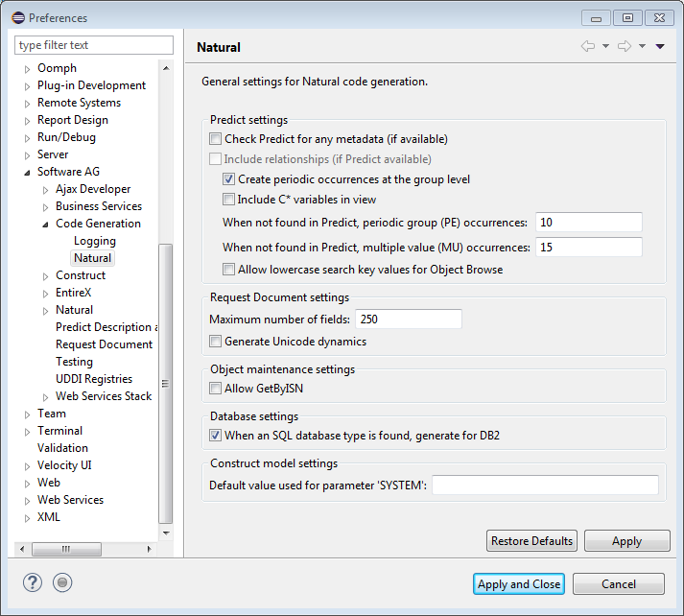684x616 pixels.
Task: Click the Apply and Close button
Action: click(519, 584)
